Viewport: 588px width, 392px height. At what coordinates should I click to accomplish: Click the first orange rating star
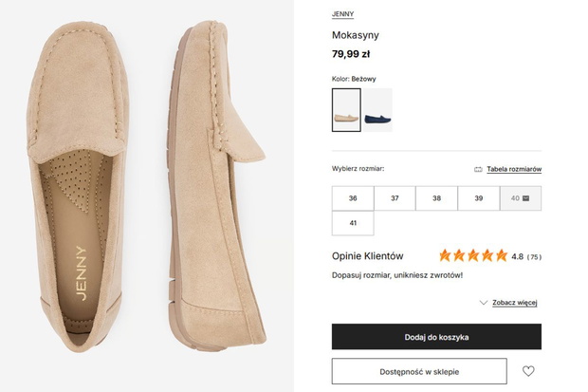[445, 255]
